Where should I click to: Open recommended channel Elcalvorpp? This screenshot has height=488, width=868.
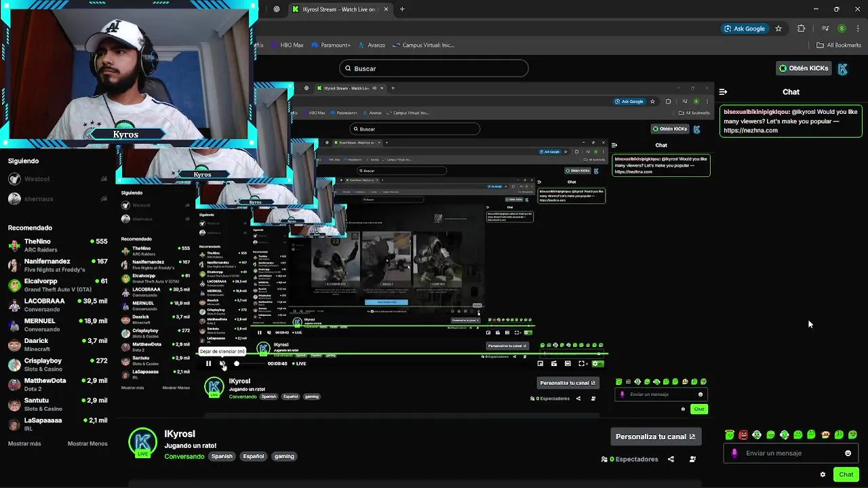pyautogui.click(x=58, y=285)
